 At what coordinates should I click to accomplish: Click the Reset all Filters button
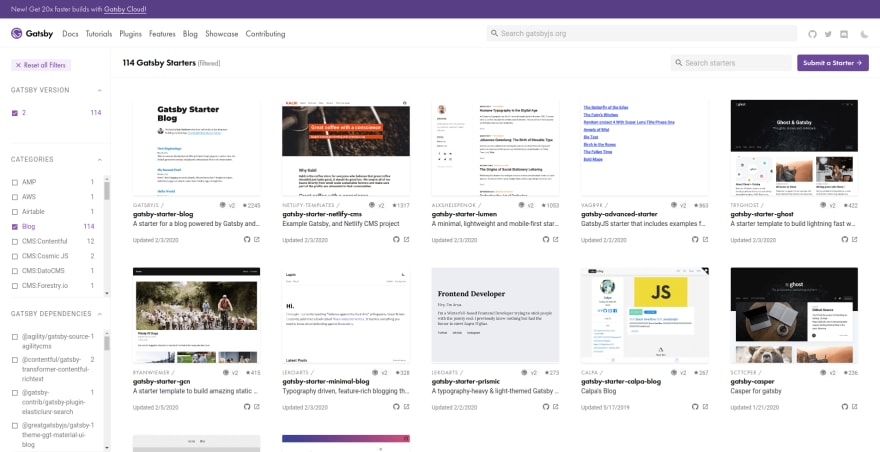(x=41, y=65)
